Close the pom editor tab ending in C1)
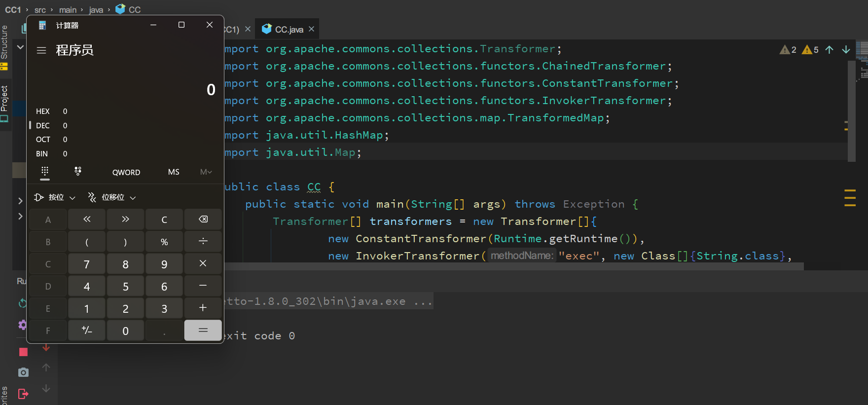 (x=248, y=29)
